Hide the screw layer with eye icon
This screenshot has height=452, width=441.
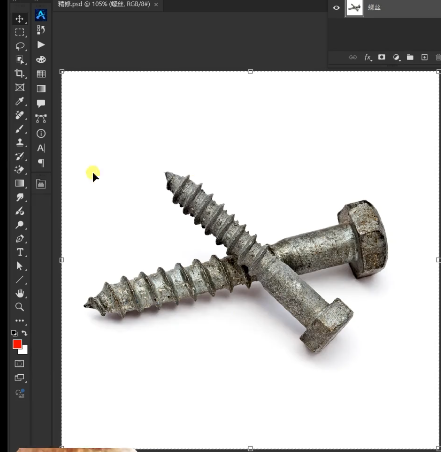tap(336, 8)
